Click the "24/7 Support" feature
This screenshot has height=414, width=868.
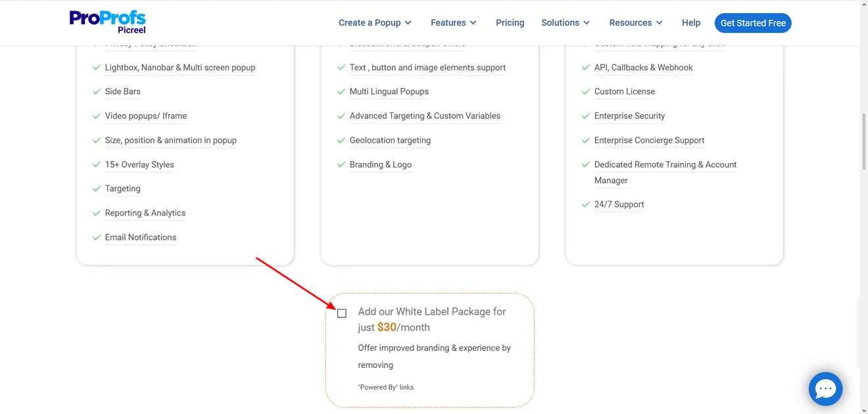(x=619, y=204)
